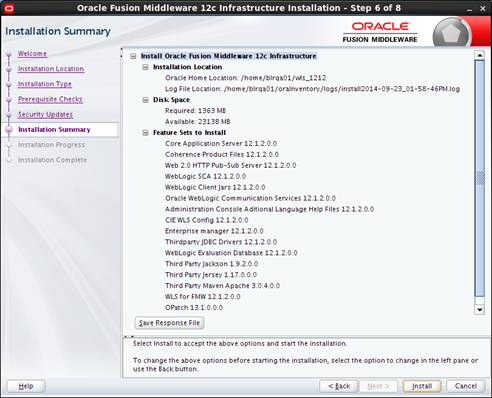
Task: Open the Installation Type step link
Action: click(45, 84)
